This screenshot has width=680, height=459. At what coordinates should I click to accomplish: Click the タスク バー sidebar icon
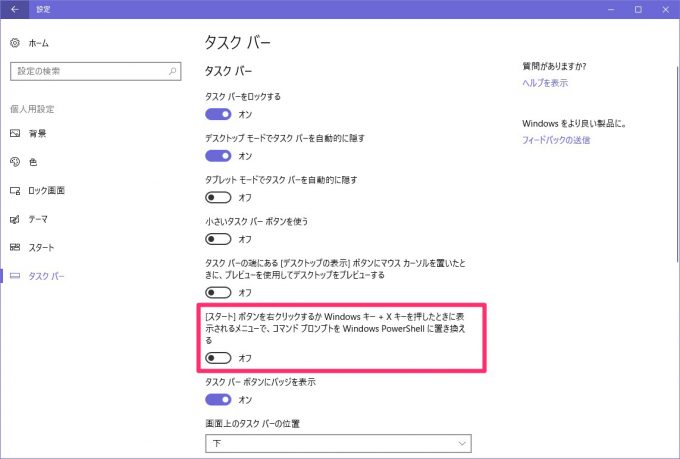(x=15, y=276)
